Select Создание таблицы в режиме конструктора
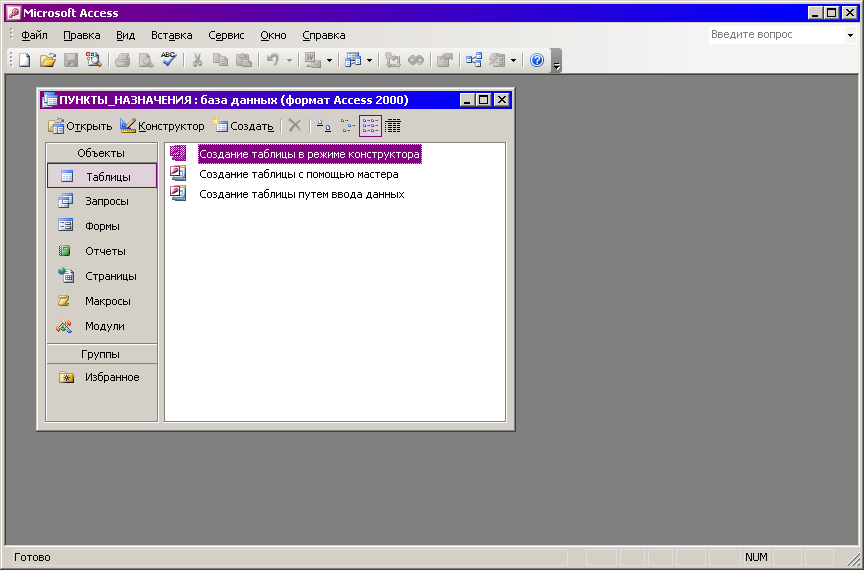The height and width of the screenshot is (570, 864). (309, 154)
